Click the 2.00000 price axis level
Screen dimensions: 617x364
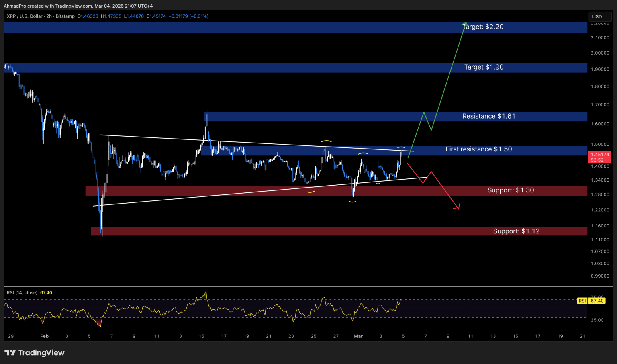600,53
